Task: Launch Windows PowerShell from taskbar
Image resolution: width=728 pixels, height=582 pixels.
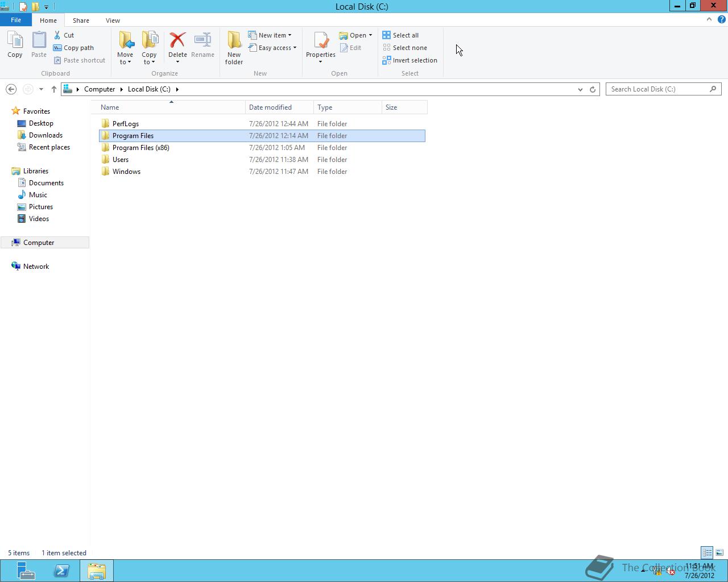Action: (x=61, y=571)
